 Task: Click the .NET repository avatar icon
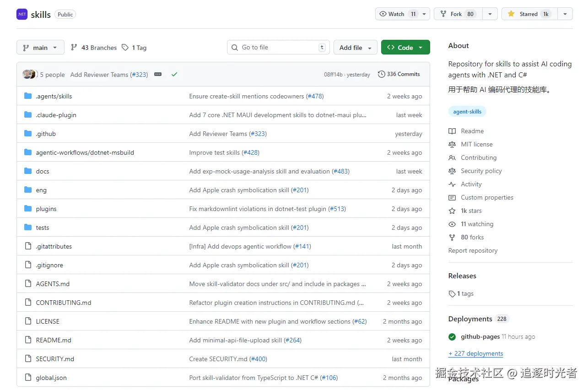coord(22,14)
